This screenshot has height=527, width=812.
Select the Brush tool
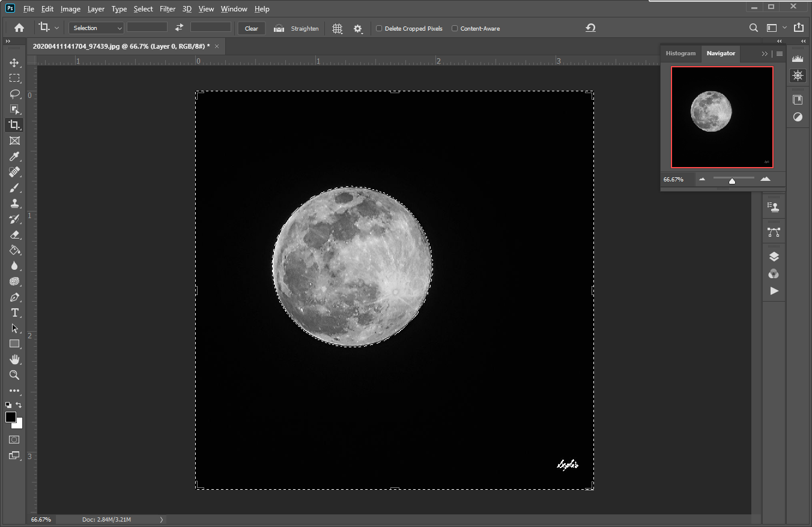14,187
